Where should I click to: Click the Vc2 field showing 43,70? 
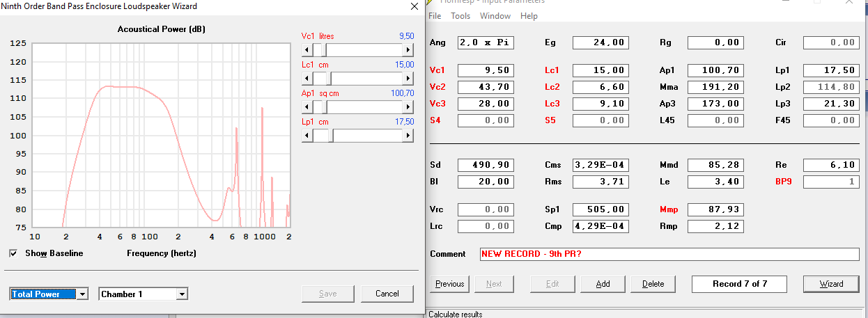(x=486, y=87)
